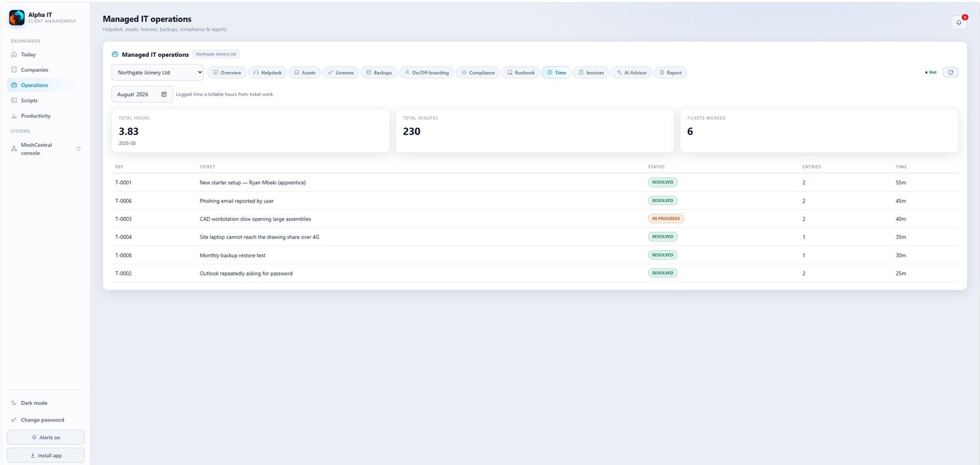
Task: Switch to the Backups tab
Action: coord(379,72)
